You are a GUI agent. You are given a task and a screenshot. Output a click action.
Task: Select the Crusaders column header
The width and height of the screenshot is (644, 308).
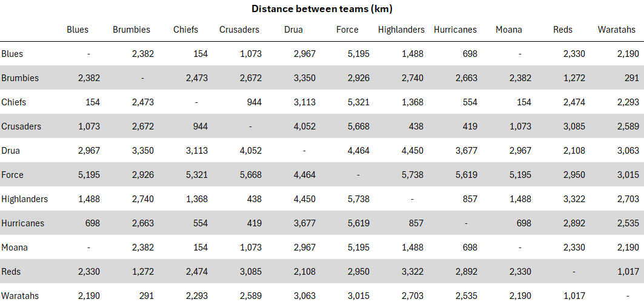239,30
